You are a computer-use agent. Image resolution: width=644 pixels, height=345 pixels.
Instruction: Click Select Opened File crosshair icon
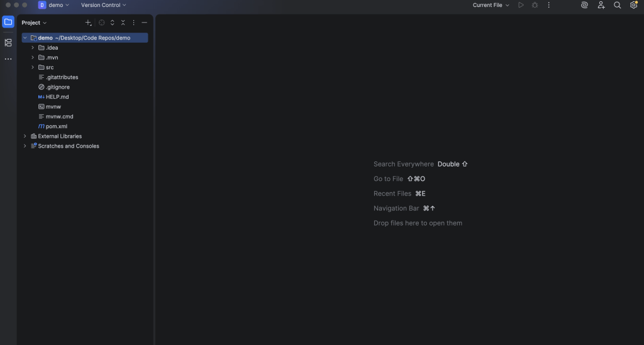101,23
